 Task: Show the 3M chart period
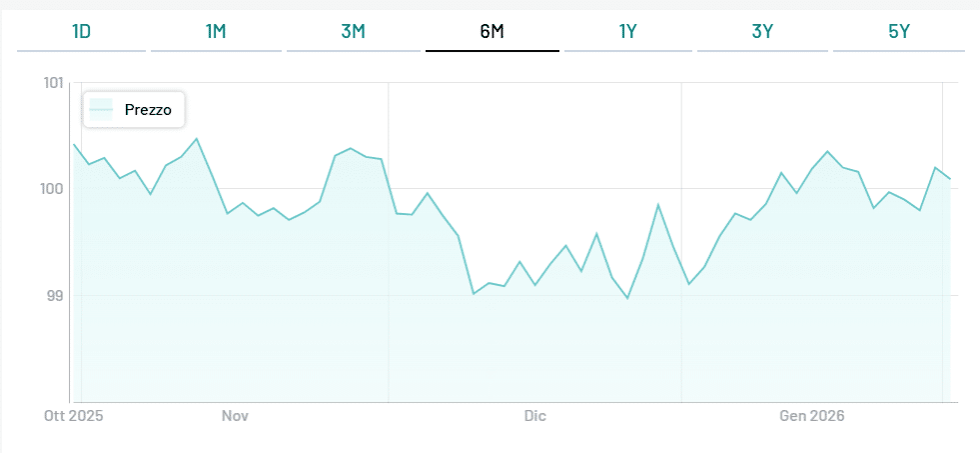click(353, 31)
